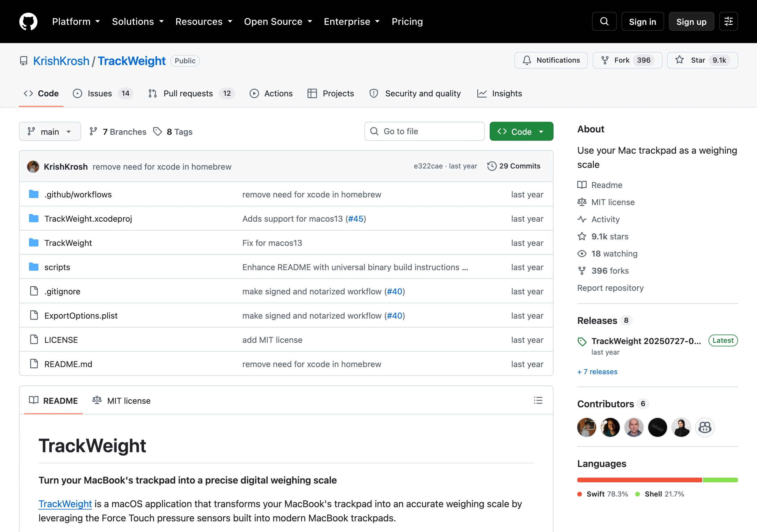Expand the Open Source menu
Viewport: 757px width, 532px height.
pos(278,21)
